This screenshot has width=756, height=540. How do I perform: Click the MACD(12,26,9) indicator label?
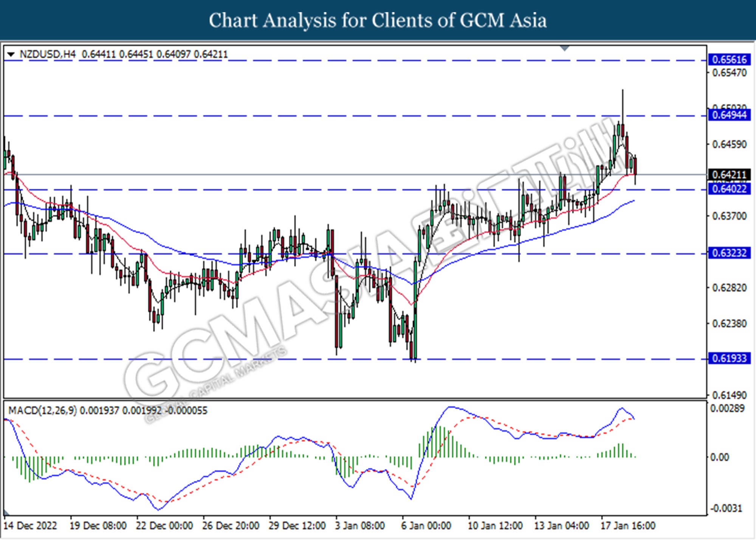pos(42,411)
